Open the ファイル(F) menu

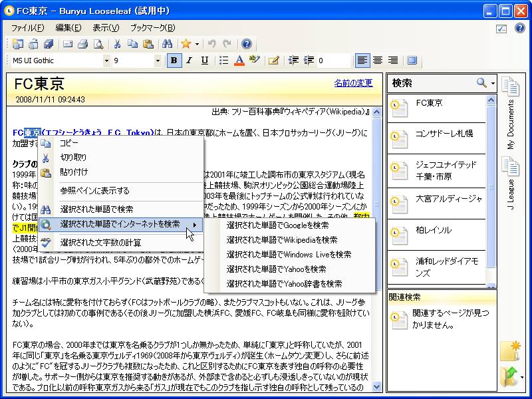point(27,28)
